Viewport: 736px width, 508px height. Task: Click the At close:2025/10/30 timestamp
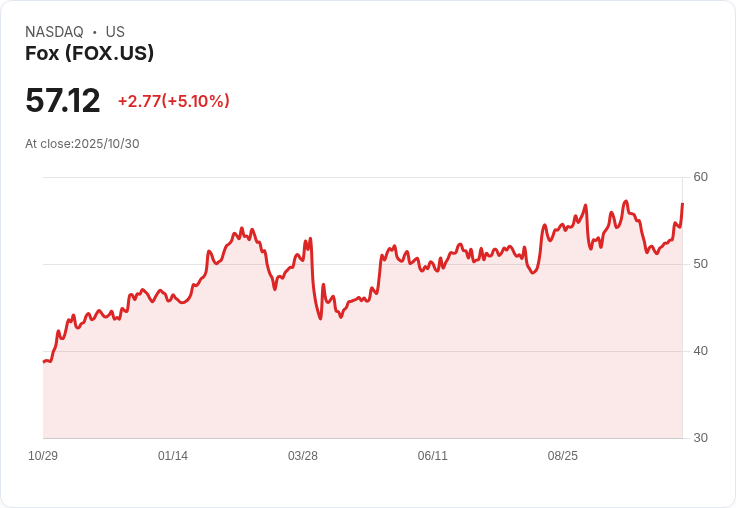click(82, 144)
